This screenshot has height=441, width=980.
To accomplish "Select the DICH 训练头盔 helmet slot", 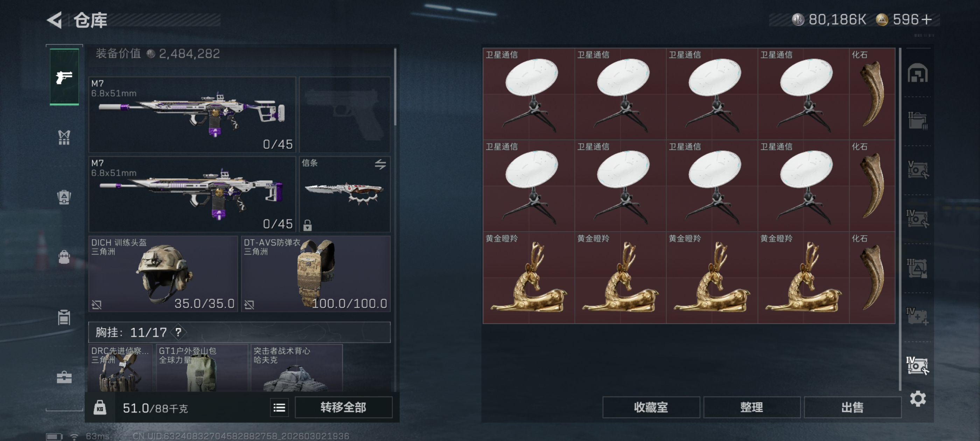I will 163,274.
